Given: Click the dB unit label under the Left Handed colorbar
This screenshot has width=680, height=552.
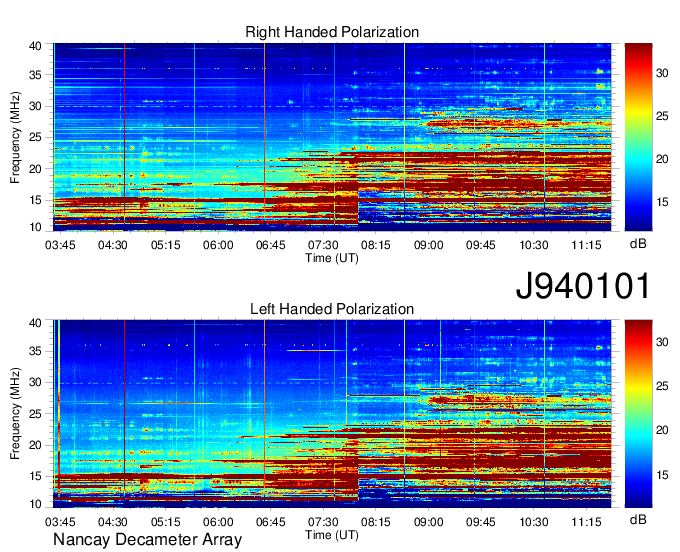Looking at the screenshot, I should point(638,520).
